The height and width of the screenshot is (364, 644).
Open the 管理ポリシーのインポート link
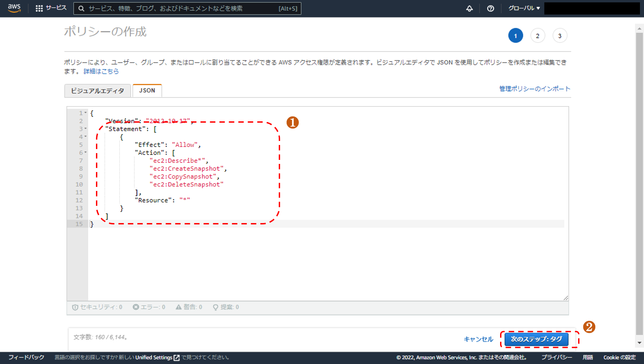point(535,89)
